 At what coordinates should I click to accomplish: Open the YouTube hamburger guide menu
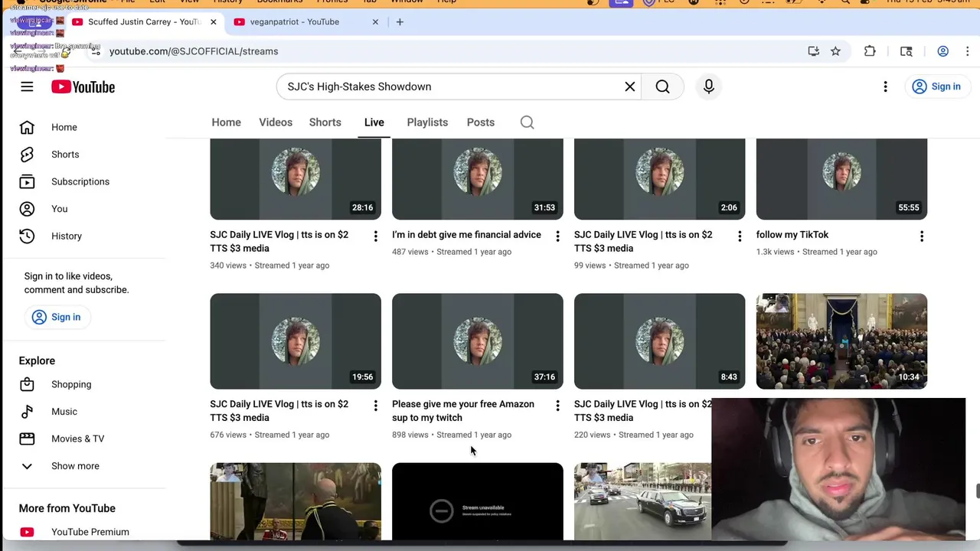27,86
